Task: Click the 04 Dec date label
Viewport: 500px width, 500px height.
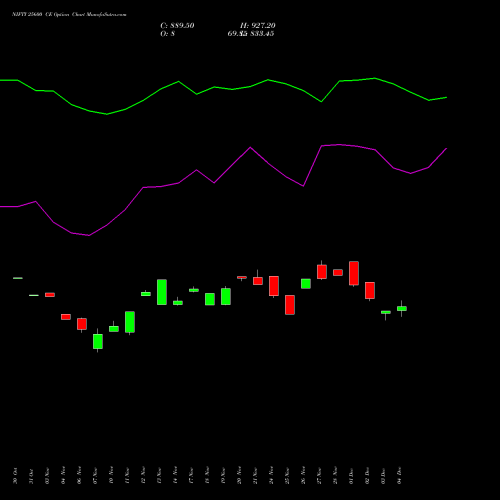Action: point(399,476)
